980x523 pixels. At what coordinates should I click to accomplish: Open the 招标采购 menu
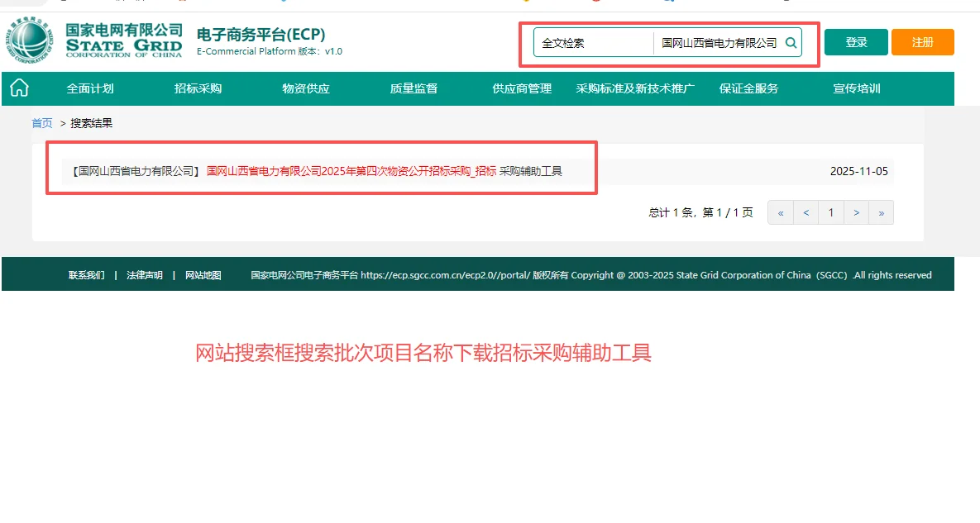pyautogui.click(x=198, y=88)
